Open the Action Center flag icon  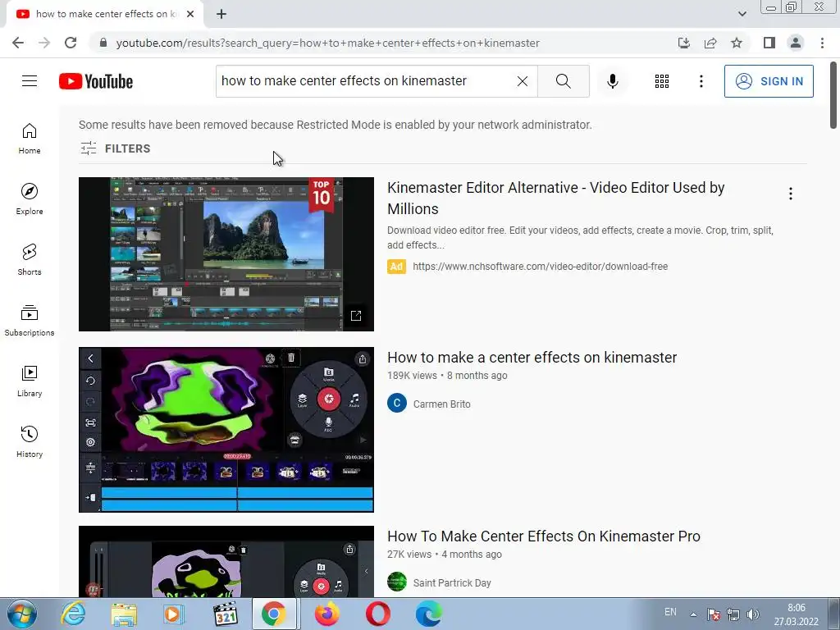pos(713,614)
